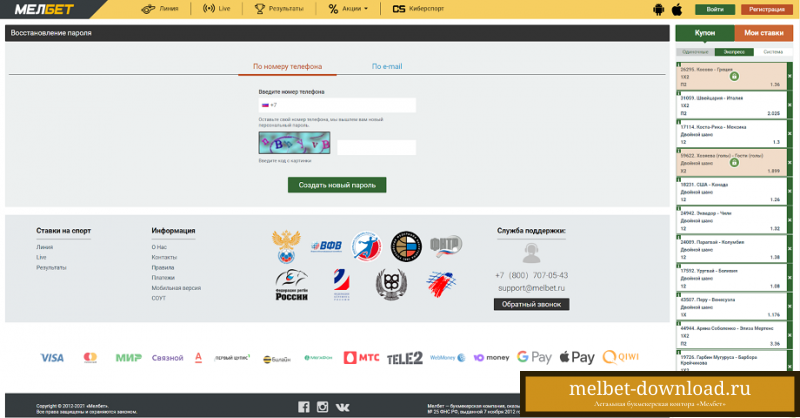The height and width of the screenshot is (418, 800).
Task: Click the МИР payment logo
Action: 129,358
